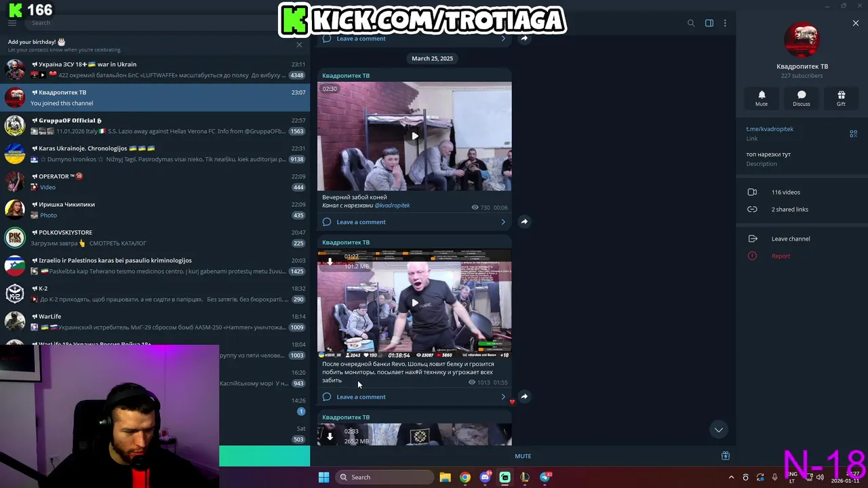
Task: Open the WarLife channel
Action: point(155,321)
